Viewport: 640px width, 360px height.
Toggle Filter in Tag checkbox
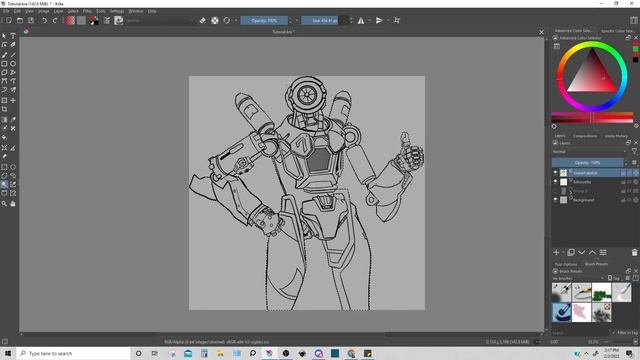613,333
